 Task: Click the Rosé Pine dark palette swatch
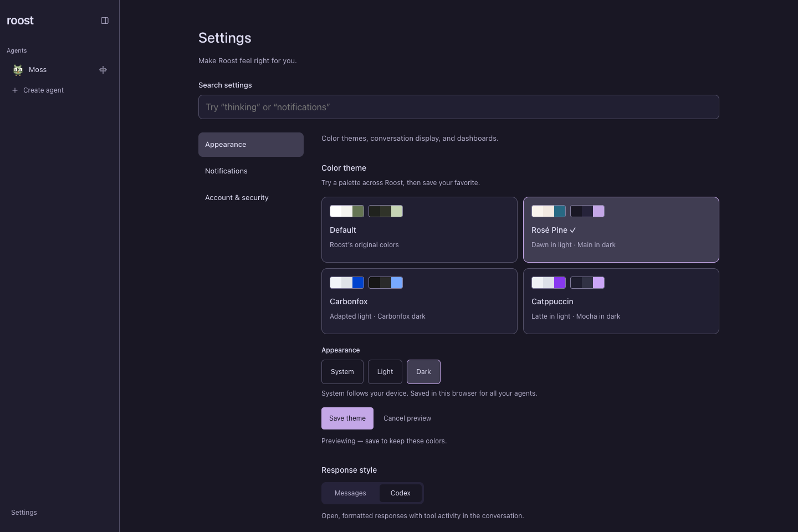[x=587, y=211]
